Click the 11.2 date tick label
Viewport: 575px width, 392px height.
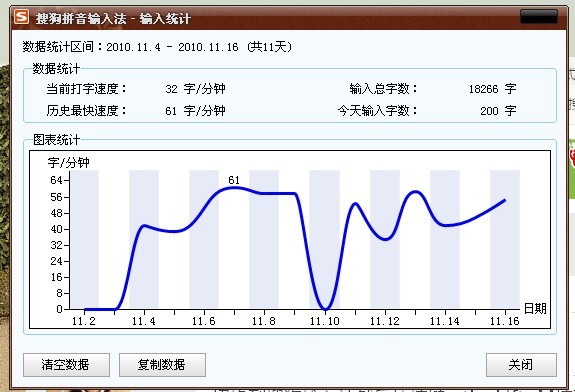coord(84,321)
